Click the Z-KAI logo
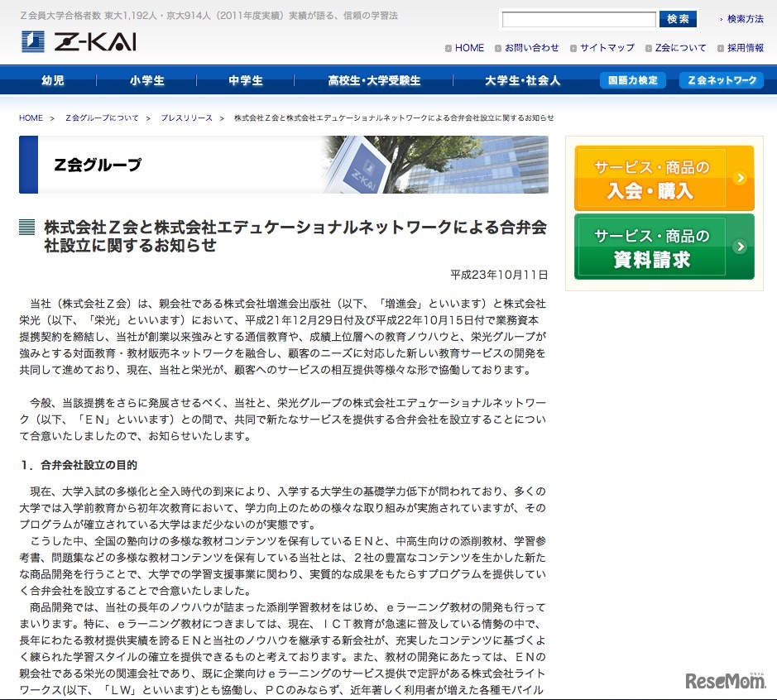Image resolution: width=777 pixels, height=700 pixels. click(79, 41)
